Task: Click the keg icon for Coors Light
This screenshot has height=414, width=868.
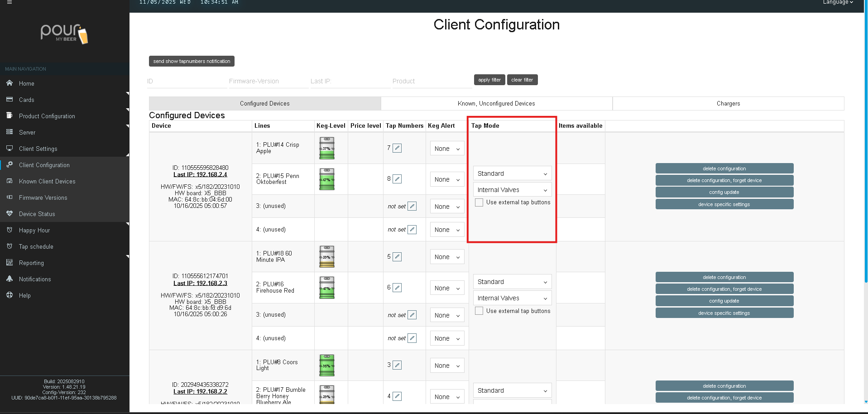Action: click(x=326, y=366)
